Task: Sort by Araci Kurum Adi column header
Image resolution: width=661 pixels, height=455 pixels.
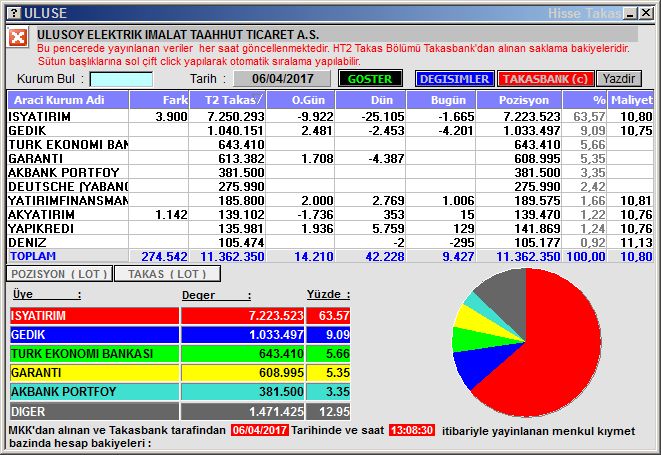Action: 68,100
